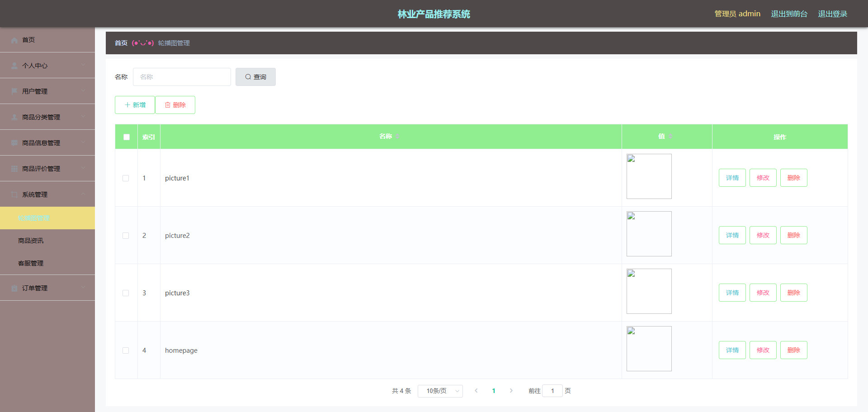Image resolution: width=868 pixels, height=412 pixels.
Task: Click the image thumbnail for picture1
Action: (649, 176)
